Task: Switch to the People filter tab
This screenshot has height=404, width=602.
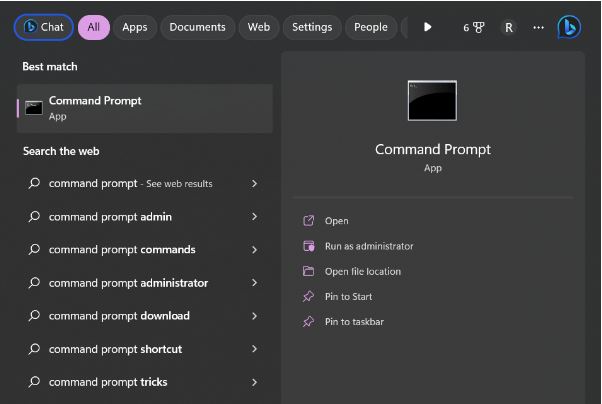Action: tap(371, 27)
